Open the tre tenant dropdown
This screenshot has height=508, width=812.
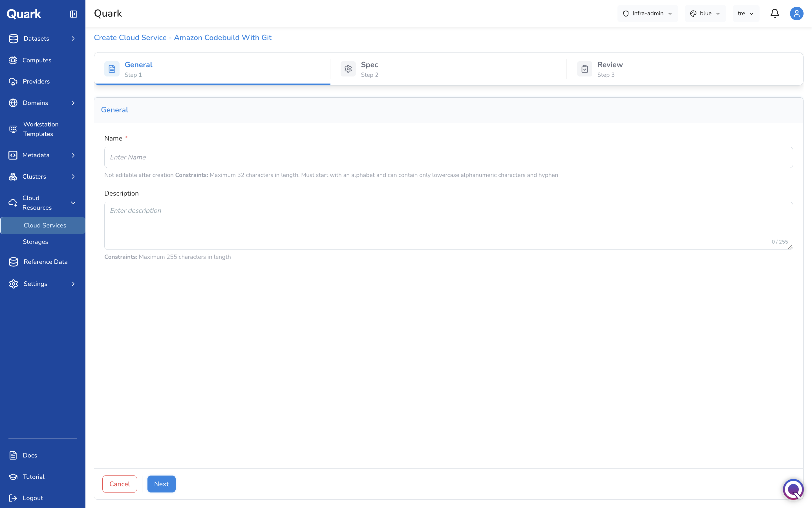click(x=746, y=14)
